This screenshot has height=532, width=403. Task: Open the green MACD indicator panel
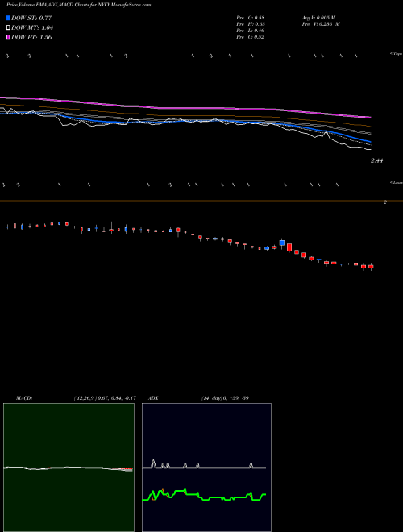[69, 468]
